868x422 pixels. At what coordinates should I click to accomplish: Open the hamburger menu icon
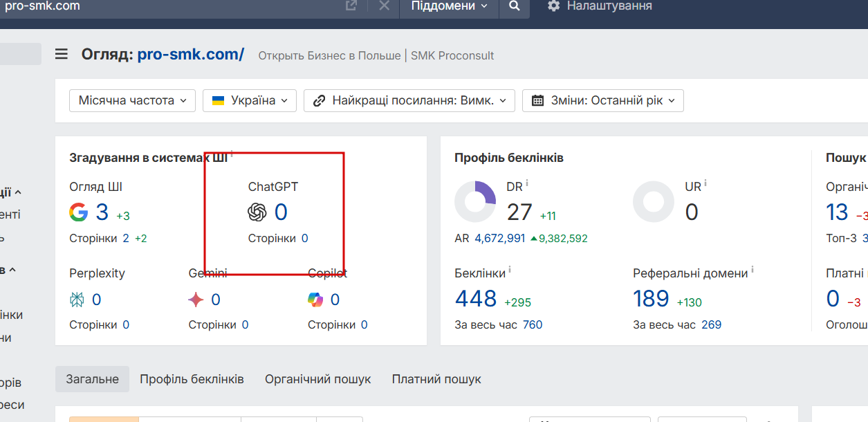(62, 54)
